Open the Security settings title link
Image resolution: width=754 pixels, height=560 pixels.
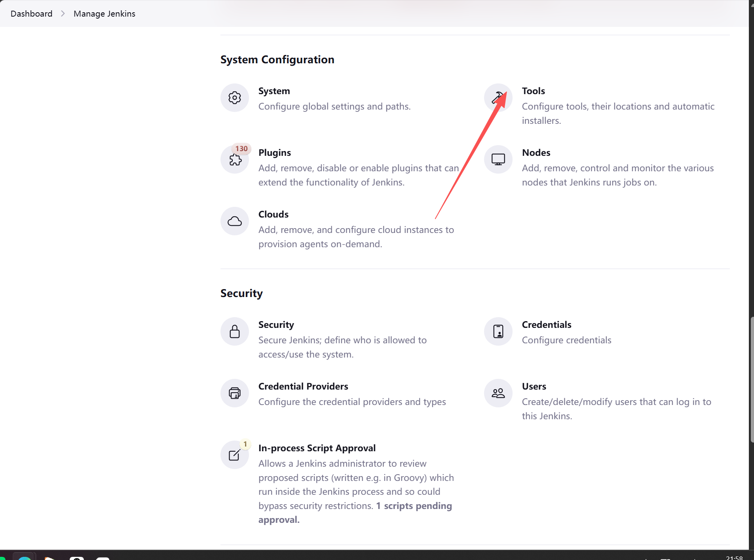click(x=276, y=325)
